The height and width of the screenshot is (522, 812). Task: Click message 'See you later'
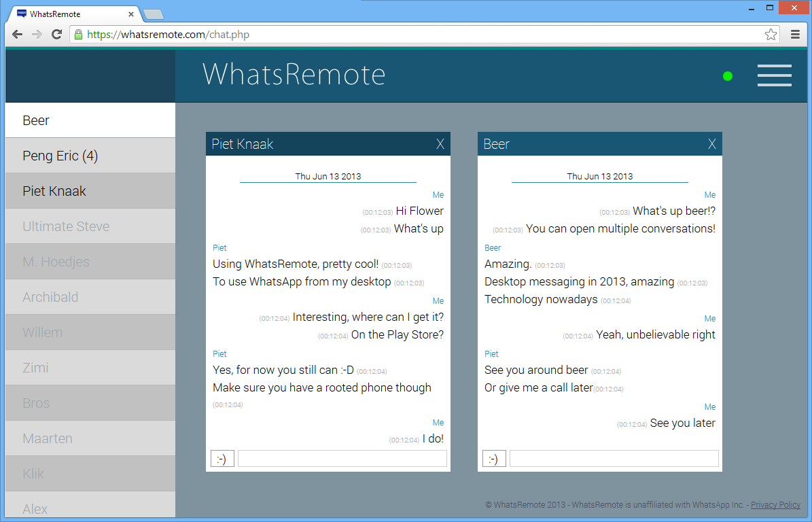[682, 423]
